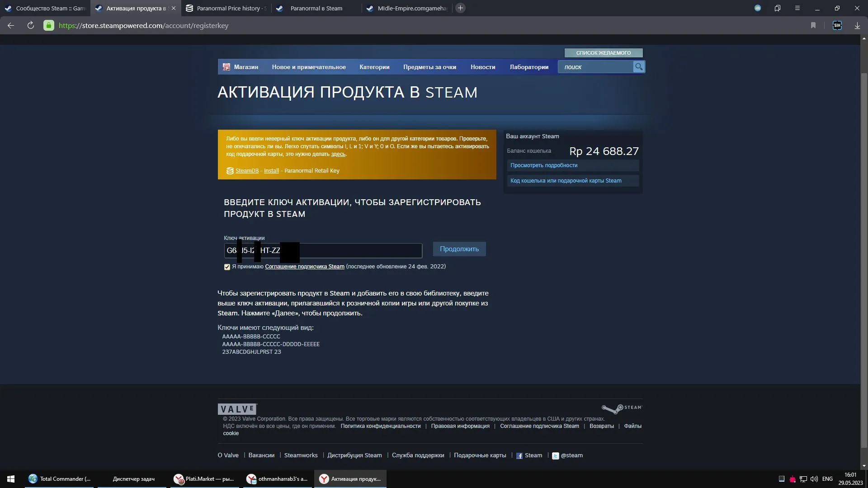Click the ENG language indicator
The height and width of the screenshot is (488, 868).
[827, 479]
